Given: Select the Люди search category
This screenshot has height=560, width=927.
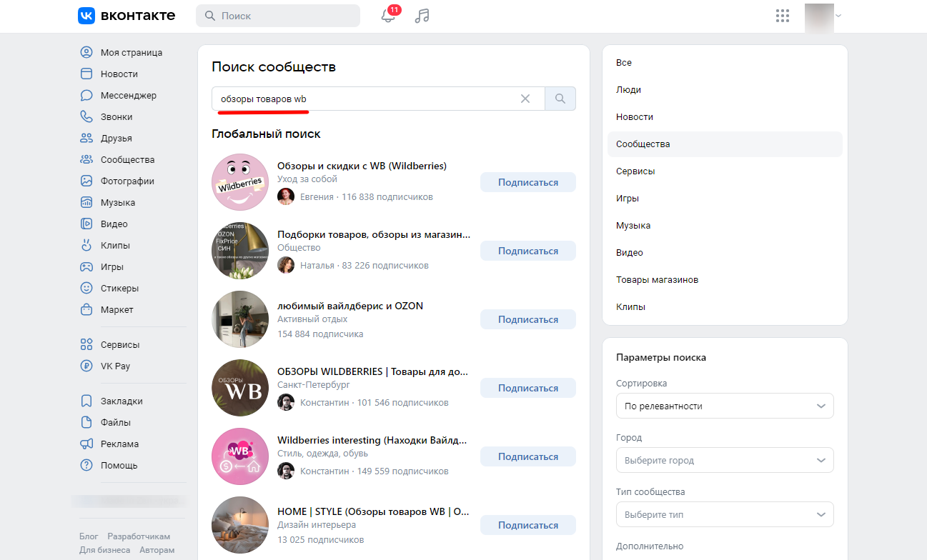Looking at the screenshot, I should 725,90.
